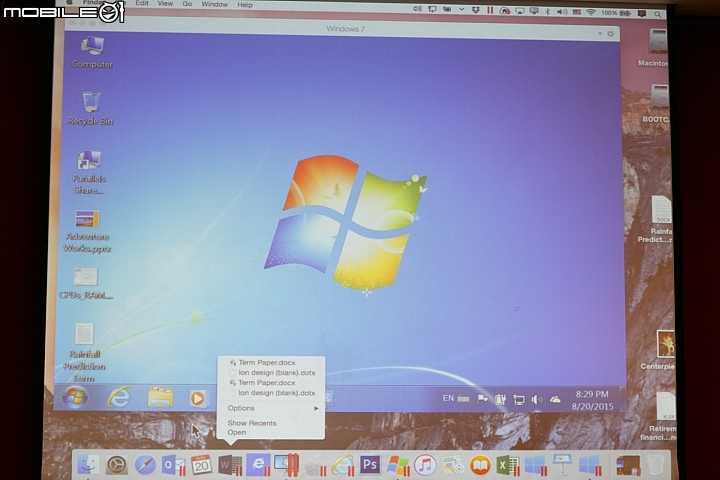Select the Recycle Bin desktop icon

[90, 108]
